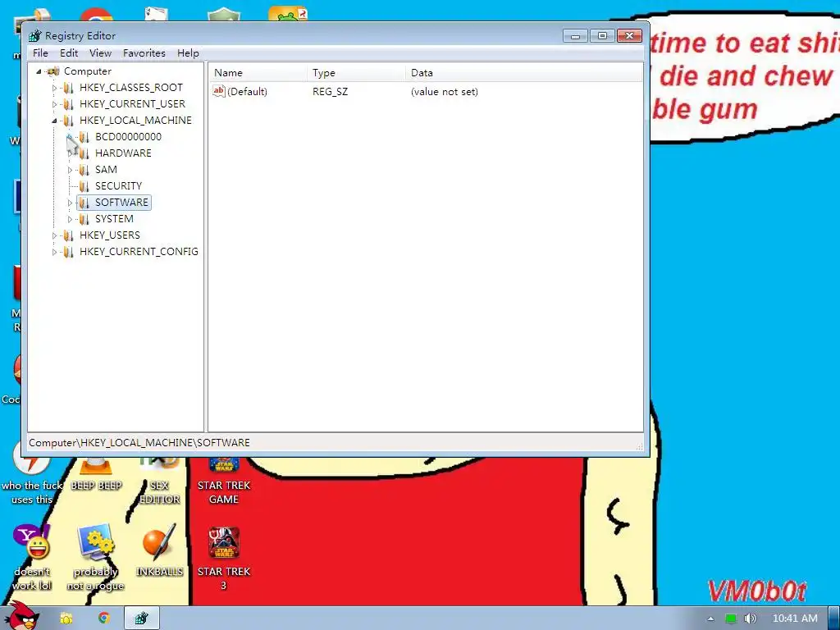Collapse the Computer root node
Viewport: 840px width, 630px height.
[x=39, y=71]
